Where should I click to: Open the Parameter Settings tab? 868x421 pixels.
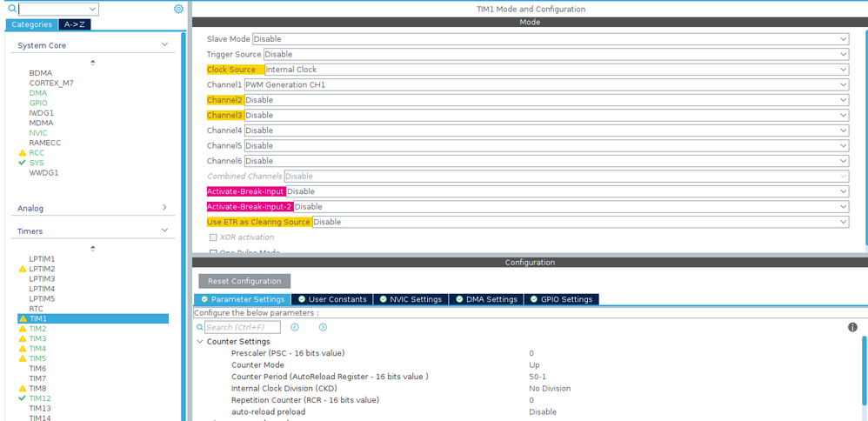[243, 299]
